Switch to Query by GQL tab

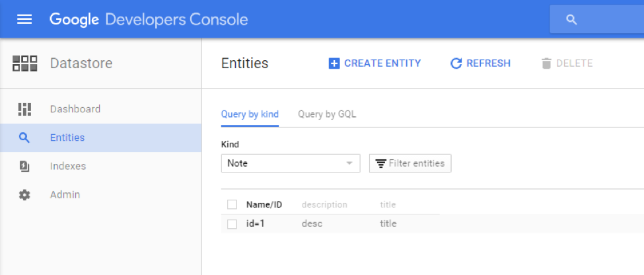pyautogui.click(x=327, y=114)
